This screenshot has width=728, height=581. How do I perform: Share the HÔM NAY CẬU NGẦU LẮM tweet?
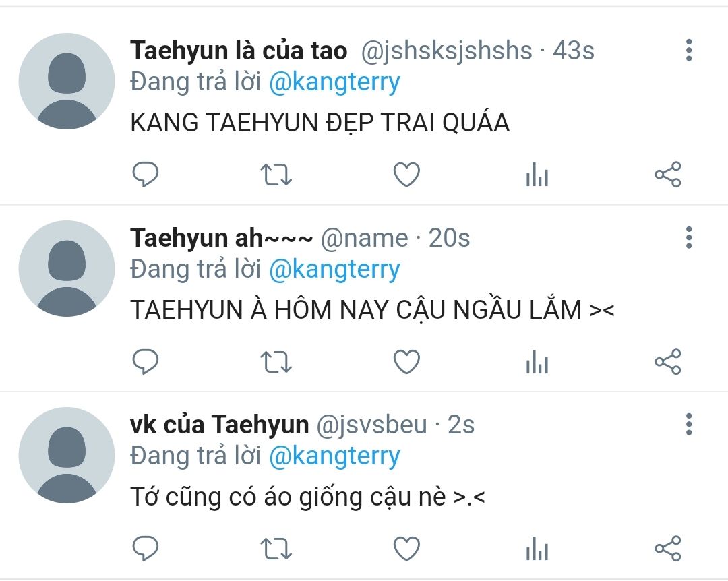(668, 362)
